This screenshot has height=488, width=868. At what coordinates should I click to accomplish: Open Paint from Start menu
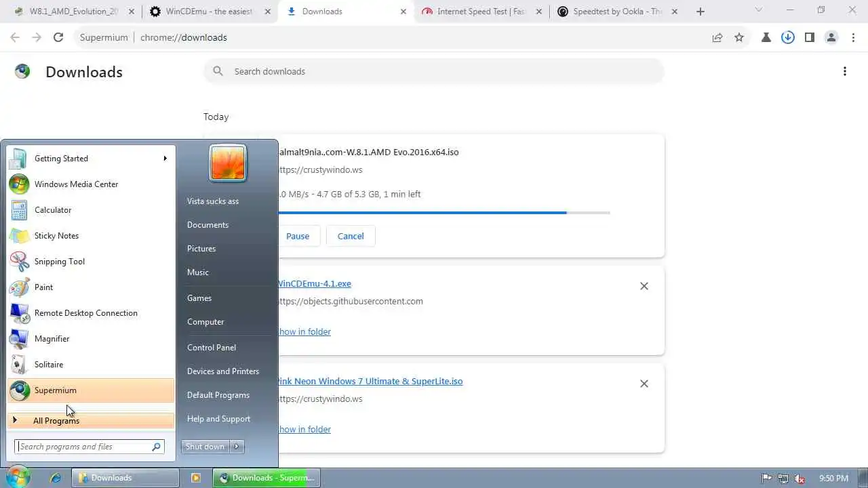[x=91, y=287]
